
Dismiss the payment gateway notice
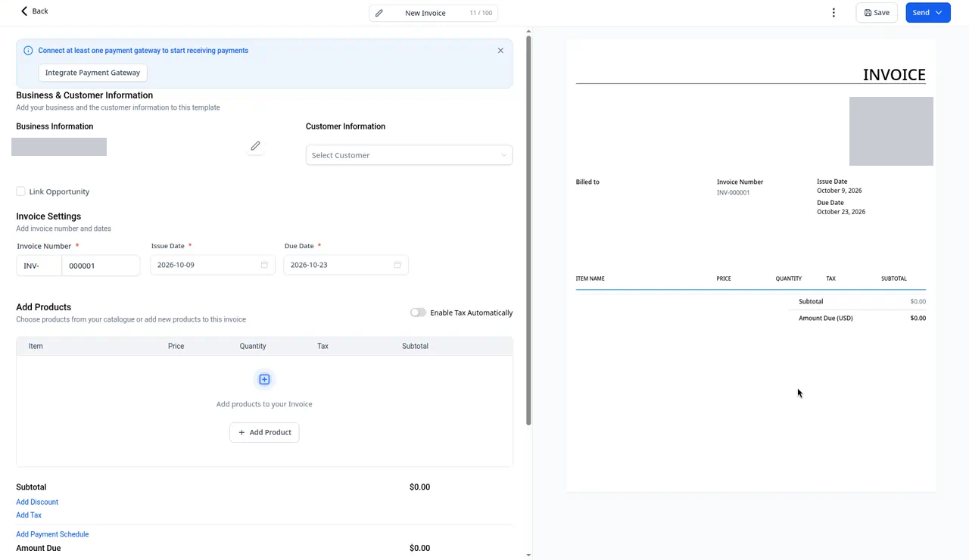click(x=500, y=51)
